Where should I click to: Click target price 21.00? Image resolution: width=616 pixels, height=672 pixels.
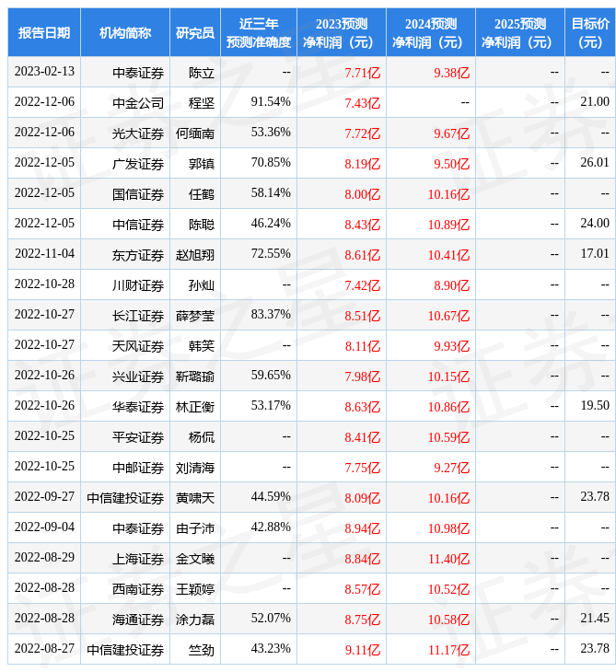(595, 101)
